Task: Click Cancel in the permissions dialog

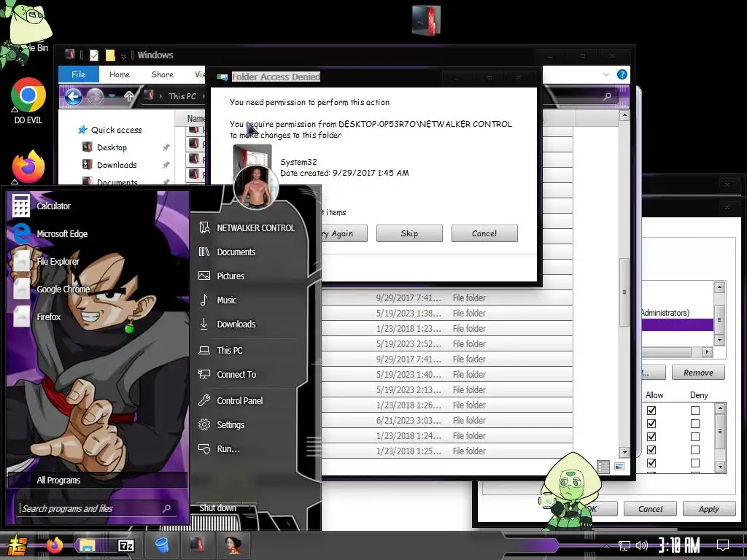Action: 650,508
